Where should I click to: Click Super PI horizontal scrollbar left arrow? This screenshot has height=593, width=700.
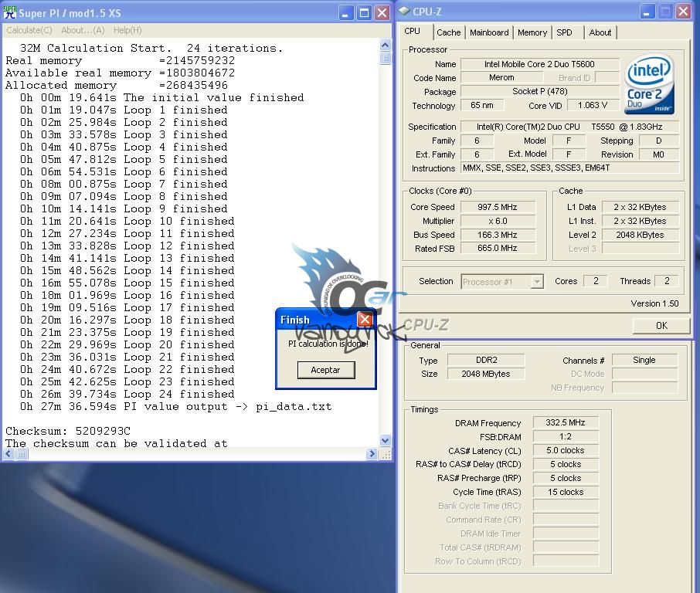coord(8,454)
